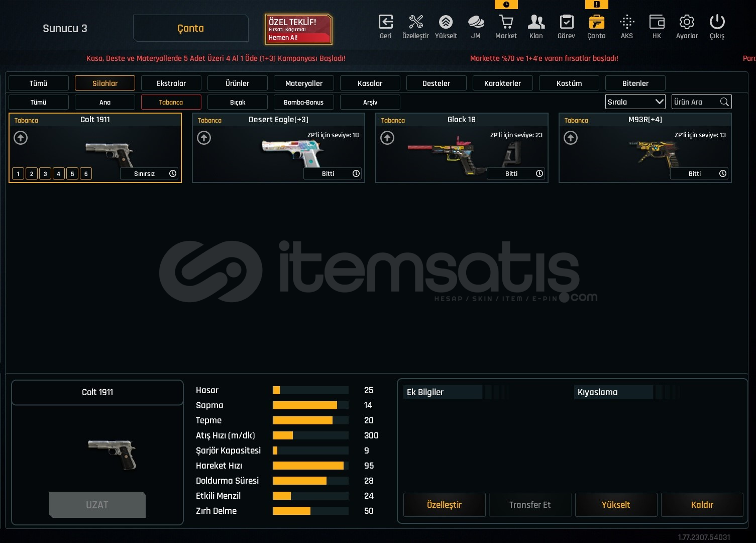This screenshot has height=543, width=756.
Task: Open the Klan members icon
Action: [x=536, y=22]
